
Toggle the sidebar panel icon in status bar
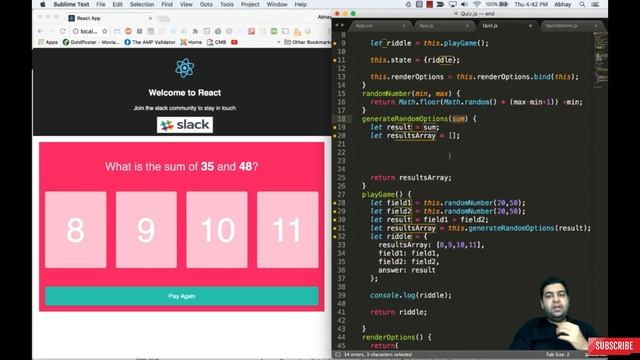click(338, 355)
